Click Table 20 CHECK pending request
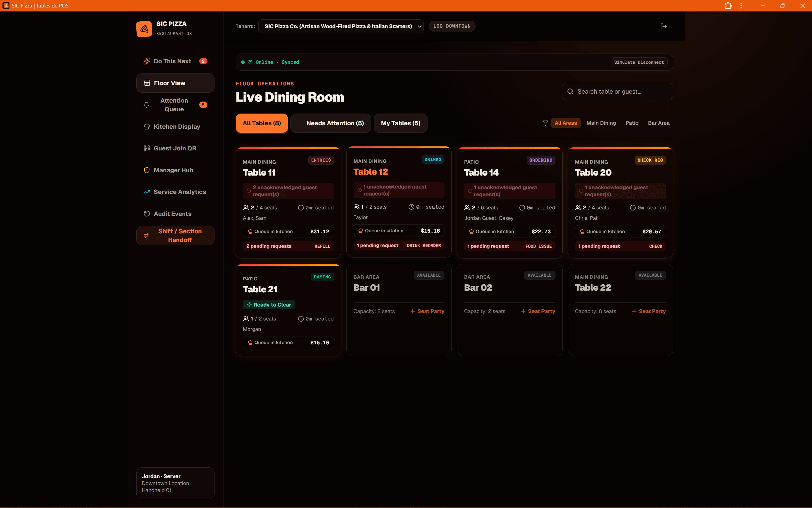The width and height of the screenshot is (812, 508). pyautogui.click(x=620, y=246)
